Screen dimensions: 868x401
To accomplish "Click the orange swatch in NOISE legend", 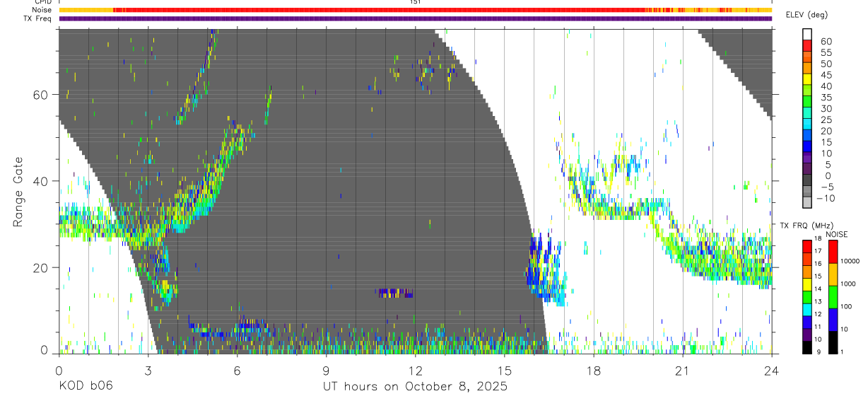I will tap(832, 274).
